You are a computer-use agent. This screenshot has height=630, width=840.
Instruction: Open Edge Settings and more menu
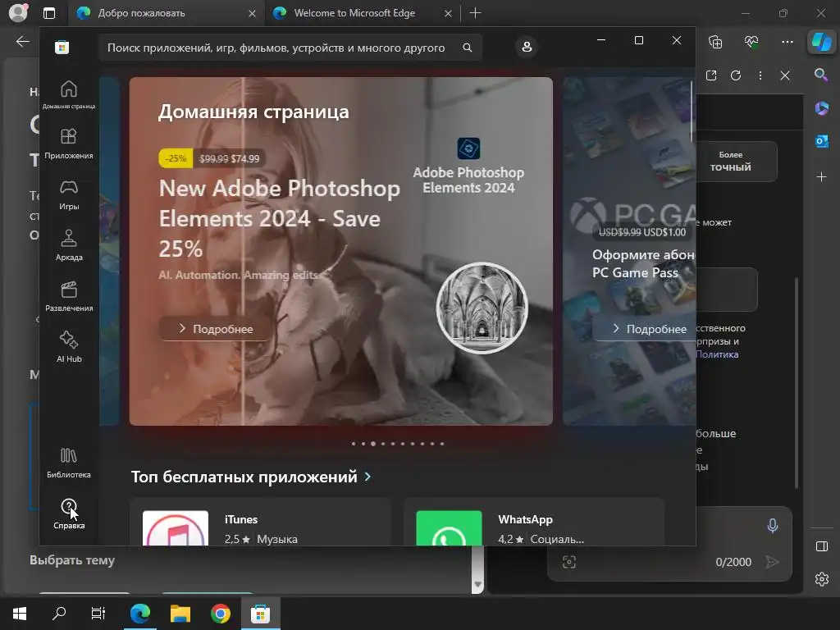[787, 42]
